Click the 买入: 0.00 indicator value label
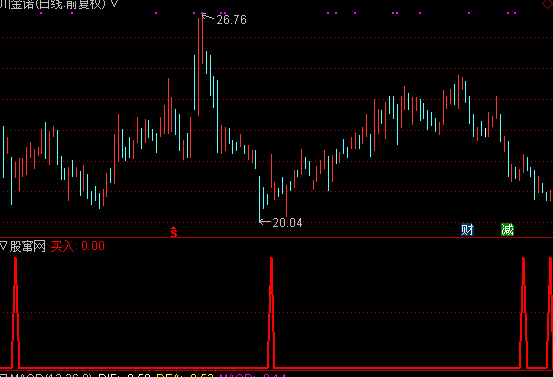The height and width of the screenshot is (377, 553). [78, 246]
